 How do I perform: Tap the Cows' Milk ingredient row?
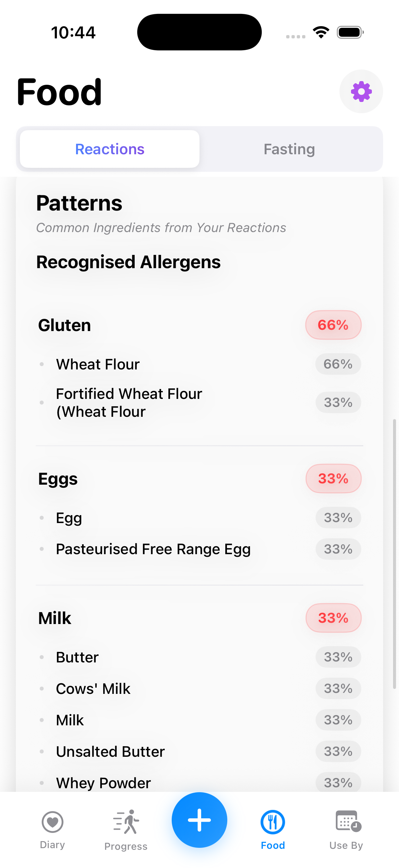[x=93, y=688]
